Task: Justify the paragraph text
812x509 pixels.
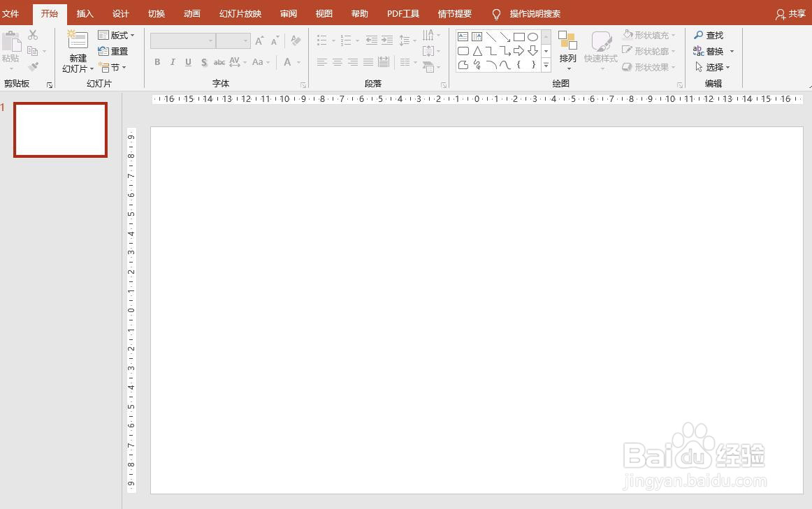Action: pos(368,63)
